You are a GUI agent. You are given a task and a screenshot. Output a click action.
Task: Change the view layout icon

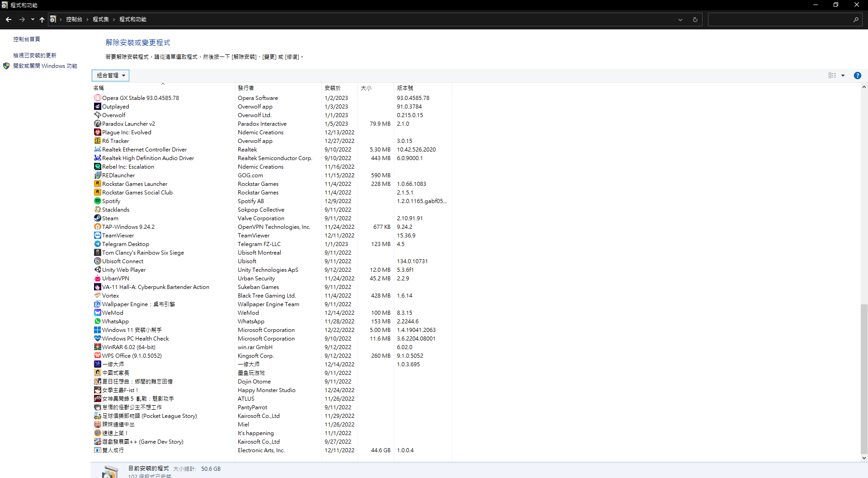click(x=832, y=76)
